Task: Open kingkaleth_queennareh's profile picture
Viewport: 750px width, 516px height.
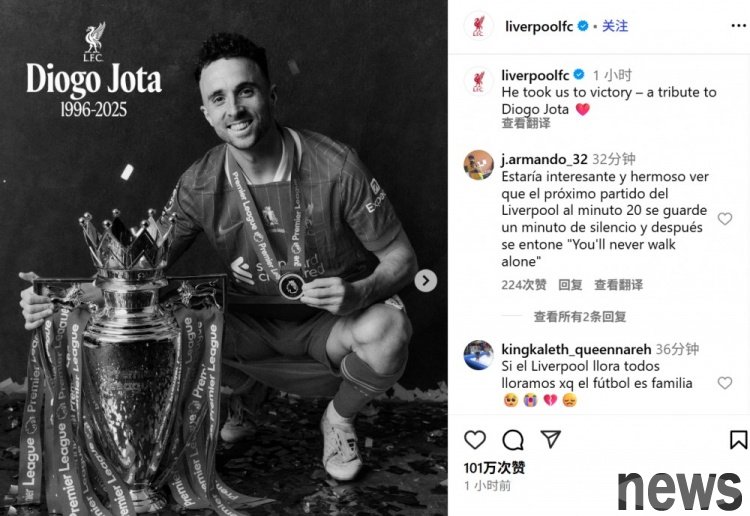Action: pos(479,355)
